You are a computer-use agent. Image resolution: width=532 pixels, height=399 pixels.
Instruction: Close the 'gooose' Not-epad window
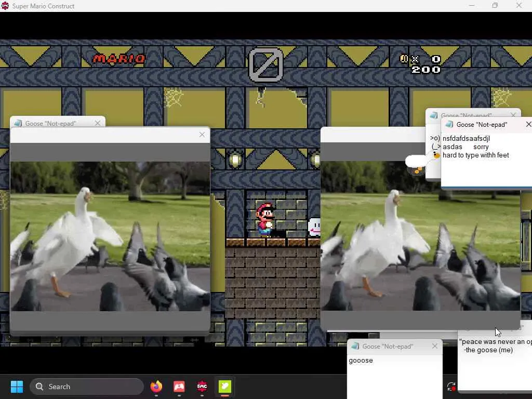pos(435,346)
